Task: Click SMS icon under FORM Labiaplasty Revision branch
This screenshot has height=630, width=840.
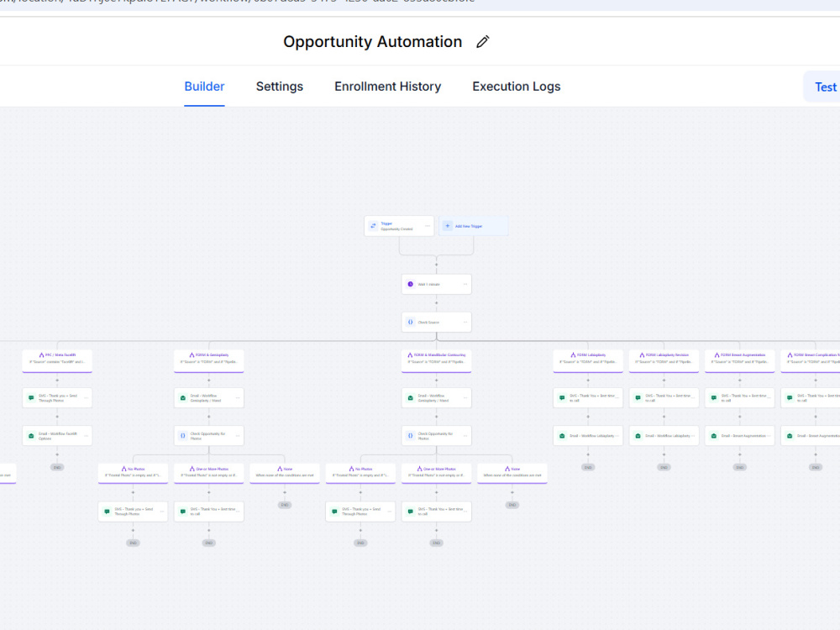Action: (x=638, y=398)
